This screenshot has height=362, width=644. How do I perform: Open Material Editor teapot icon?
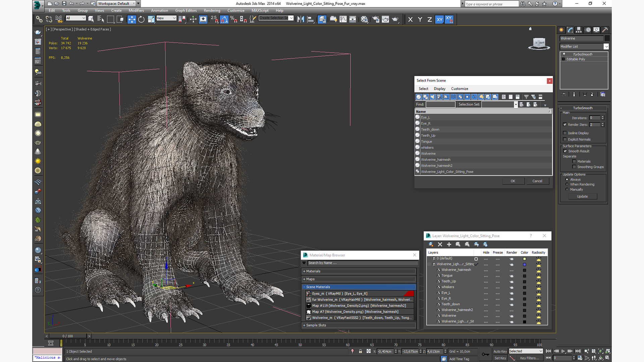(364, 19)
